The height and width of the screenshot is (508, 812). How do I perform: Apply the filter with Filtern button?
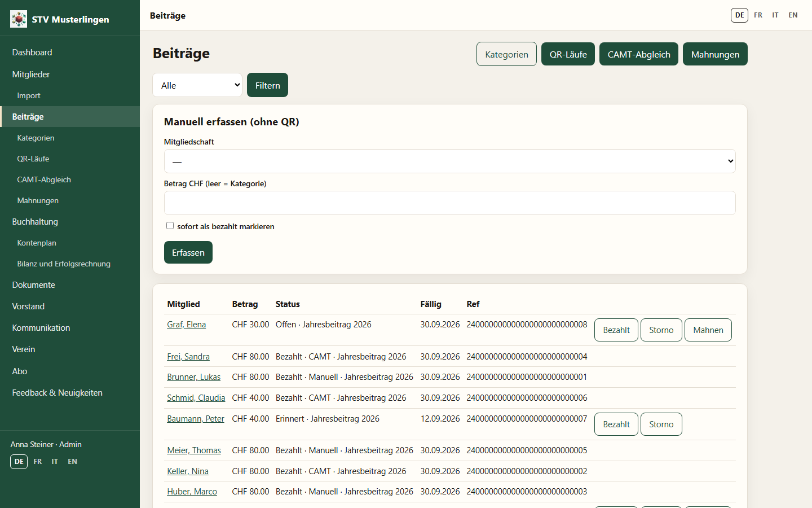pos(267,85)
